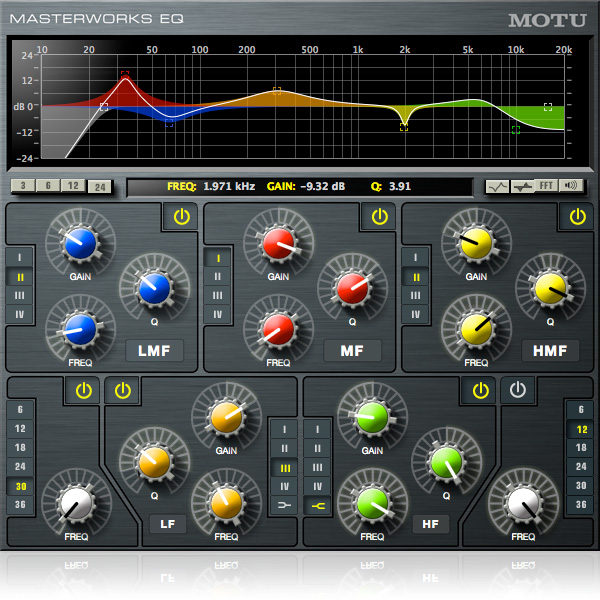Click the green HF GAIN knob
600x600 pixels.
click(372, 417)
